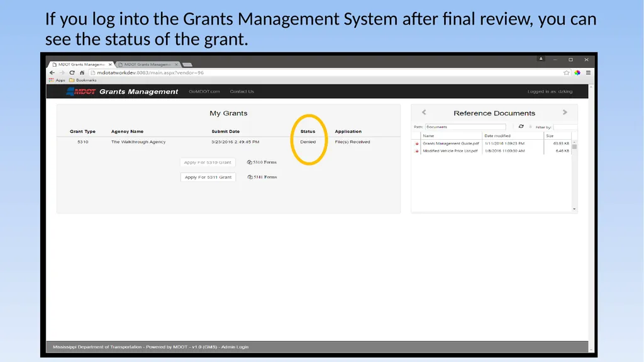Click the Logged in as dzking text

[550, 91]
